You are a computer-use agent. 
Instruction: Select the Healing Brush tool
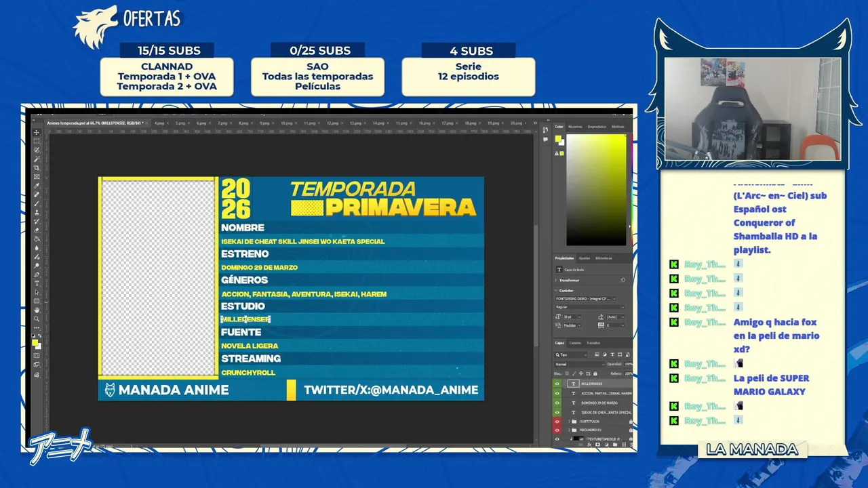(x=37, y=195)
